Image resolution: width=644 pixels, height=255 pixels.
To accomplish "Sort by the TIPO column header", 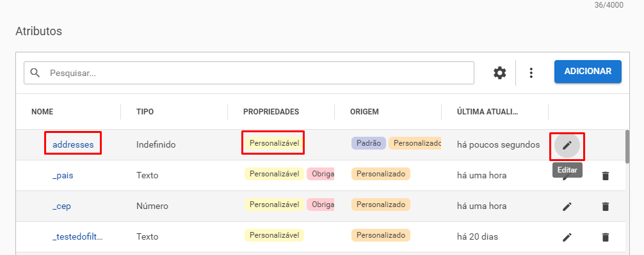I will point(145,112).
